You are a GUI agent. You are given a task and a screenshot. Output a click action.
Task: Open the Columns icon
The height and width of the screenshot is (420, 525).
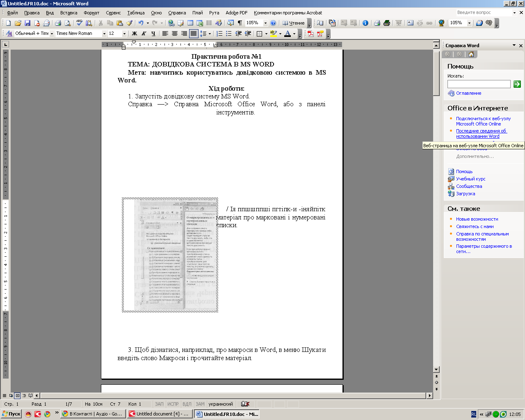pyautogui.click(x=209, y=23)
